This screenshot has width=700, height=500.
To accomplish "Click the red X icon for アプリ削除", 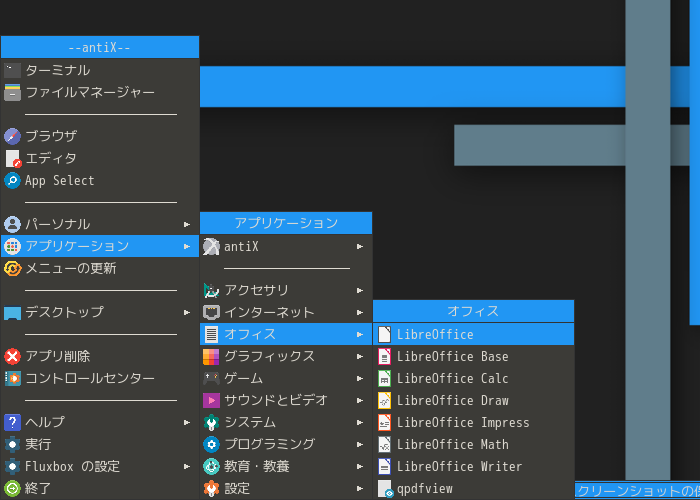I will point(12,356).
